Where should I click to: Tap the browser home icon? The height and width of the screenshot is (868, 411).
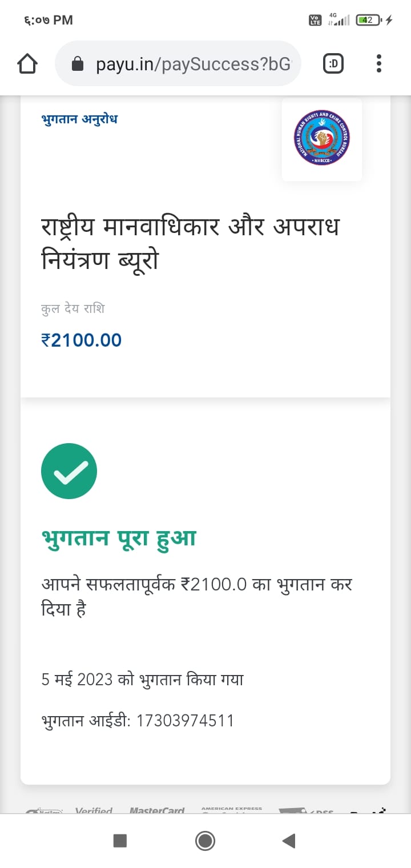click(x=27, y=63)
